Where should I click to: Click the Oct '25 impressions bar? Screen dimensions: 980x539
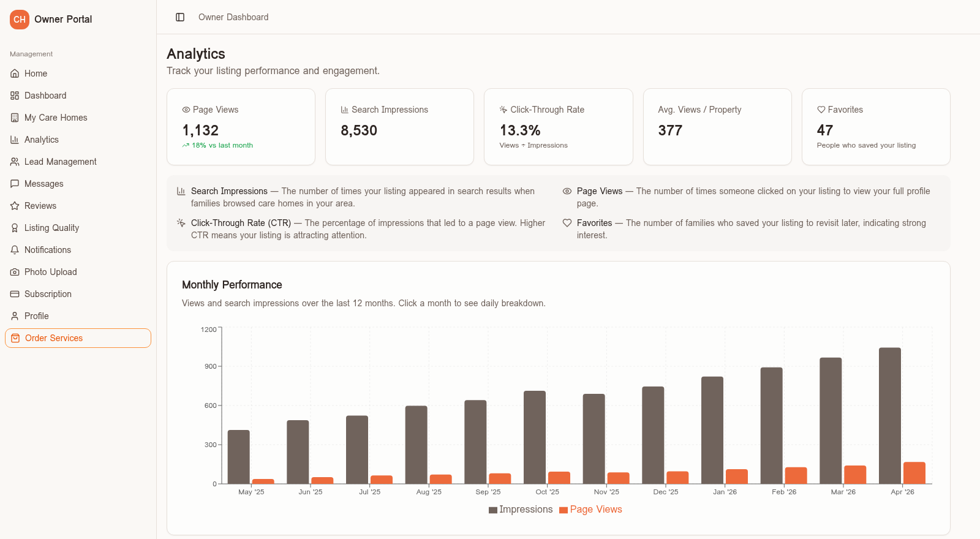click(x=535, y=437)
